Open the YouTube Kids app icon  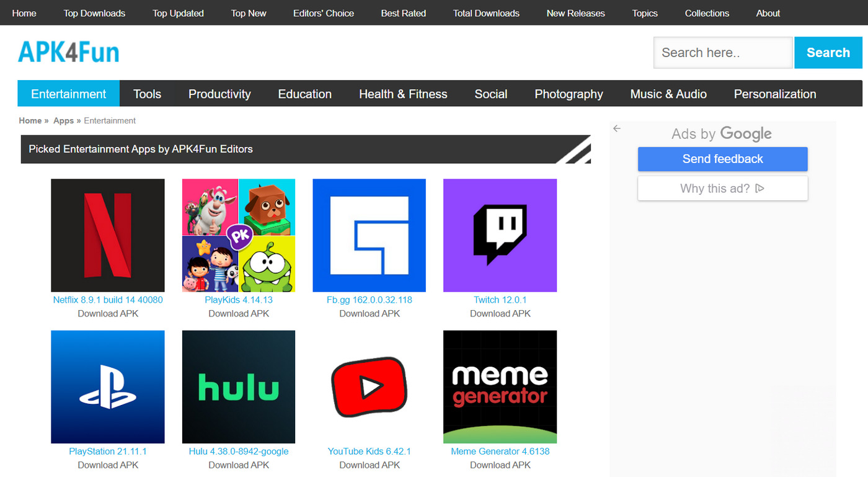pos(370,387)
